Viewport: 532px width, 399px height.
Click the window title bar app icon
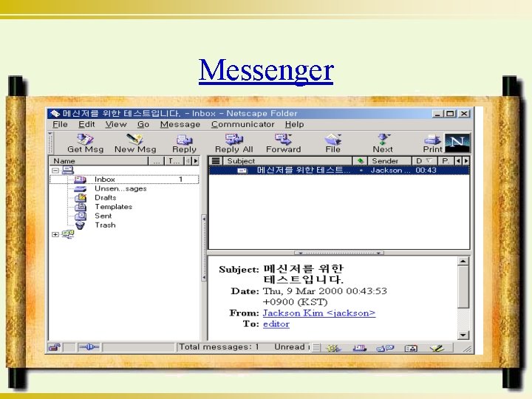click(55, 113)
